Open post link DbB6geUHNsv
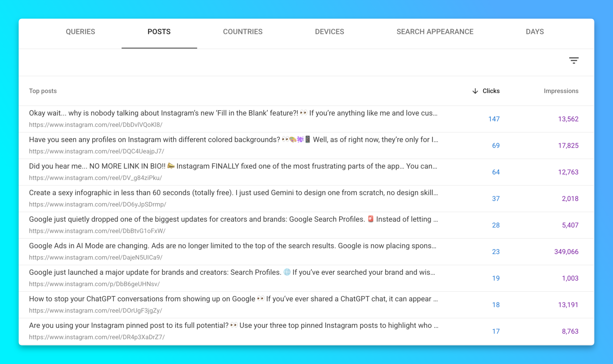This screenshot has width=613, height=364. point(94,284)
